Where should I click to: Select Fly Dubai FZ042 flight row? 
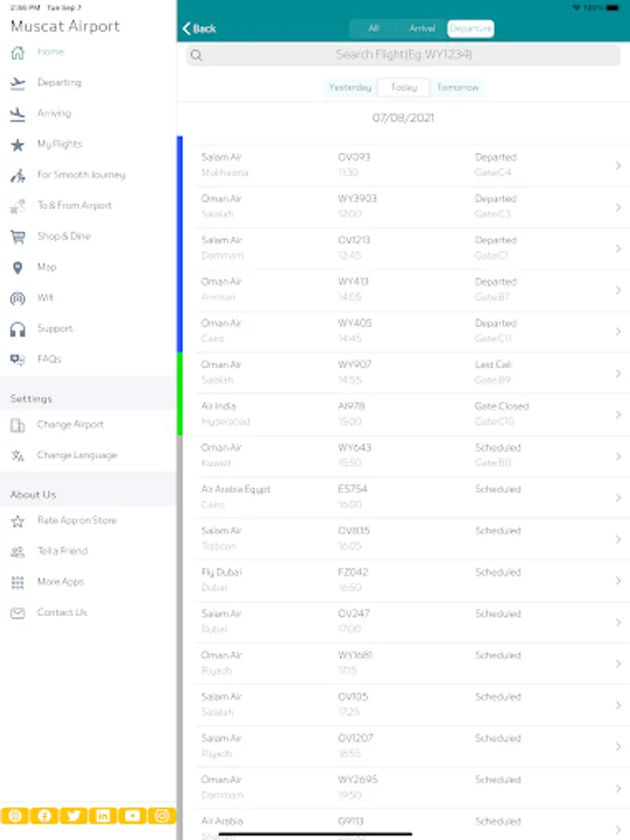tap(411, 581)
